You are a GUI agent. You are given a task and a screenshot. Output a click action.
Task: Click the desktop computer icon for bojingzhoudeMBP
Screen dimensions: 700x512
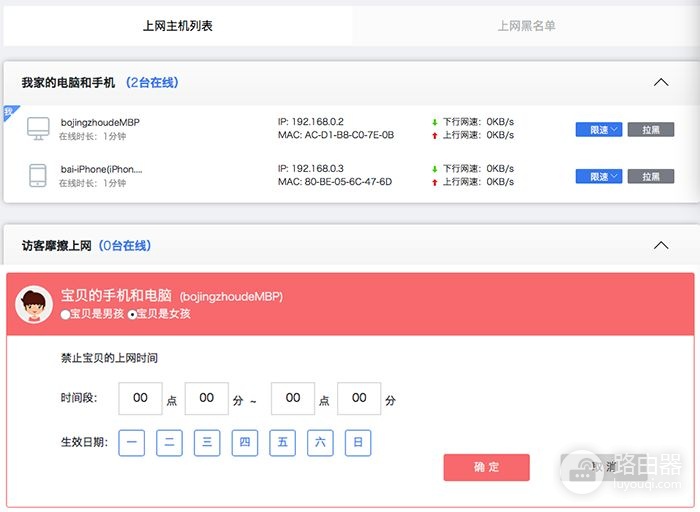(x=38, y=129)
